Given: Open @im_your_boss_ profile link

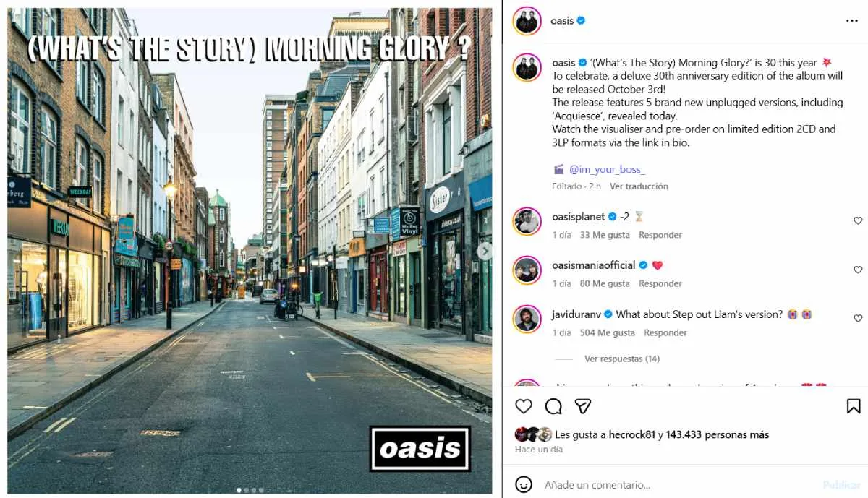Looking at the screenshot, I should [x=607, y=169].
